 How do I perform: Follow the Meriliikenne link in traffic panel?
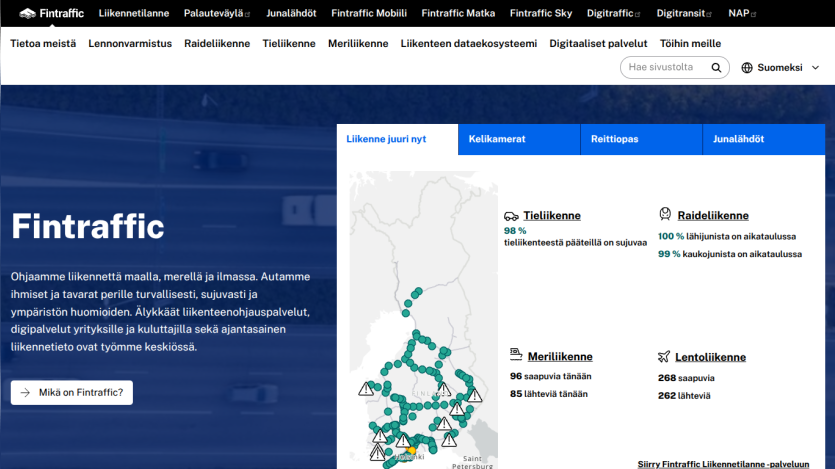(x=560, y=357)
